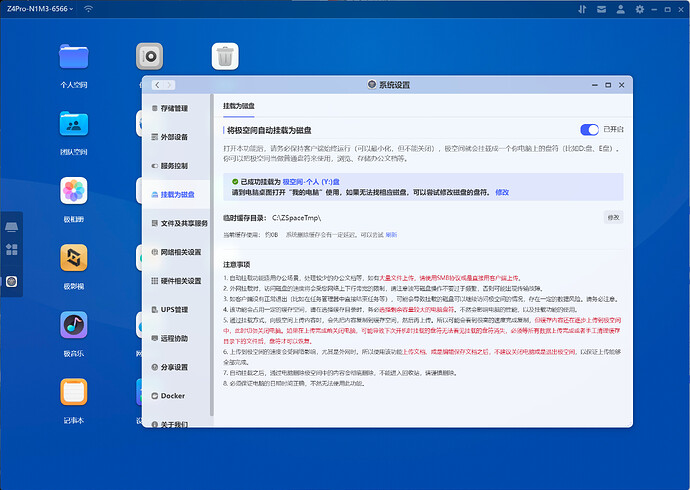
Task: Open the 团队空间 desktop icon
Action: click(74, 123)
